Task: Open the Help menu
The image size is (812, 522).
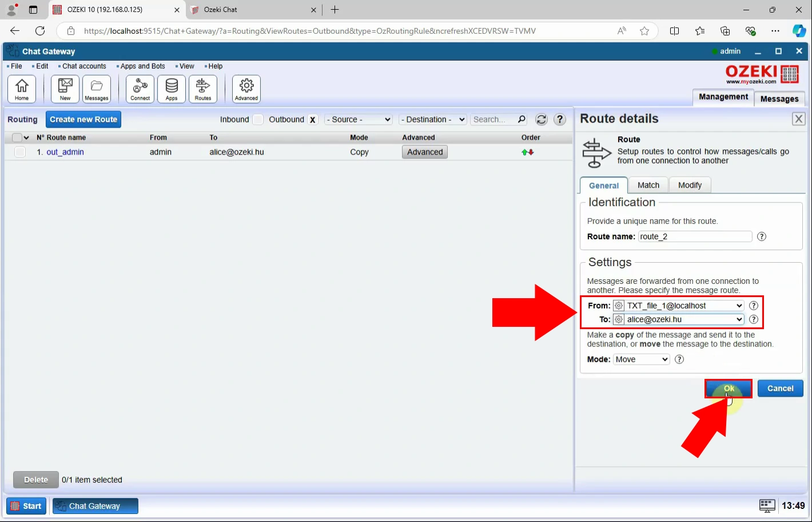Action: click(x=214, y=66)
